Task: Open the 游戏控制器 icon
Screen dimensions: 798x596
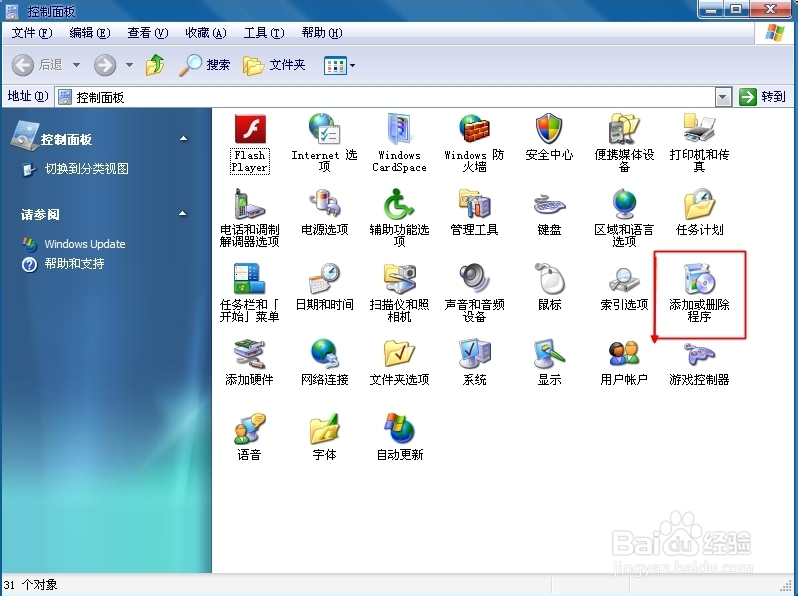Action: [x=699, y=355]
